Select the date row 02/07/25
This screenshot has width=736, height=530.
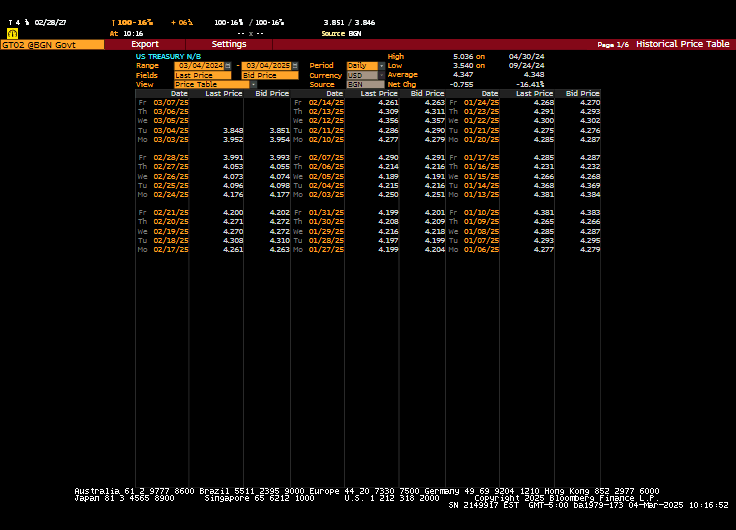point(326,158)
